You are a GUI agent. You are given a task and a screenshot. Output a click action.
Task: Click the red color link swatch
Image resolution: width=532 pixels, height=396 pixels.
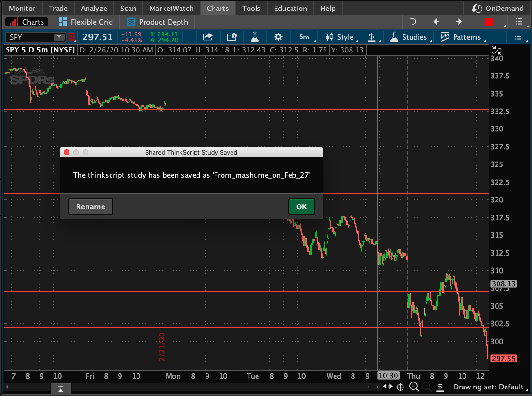coord(485,22)
